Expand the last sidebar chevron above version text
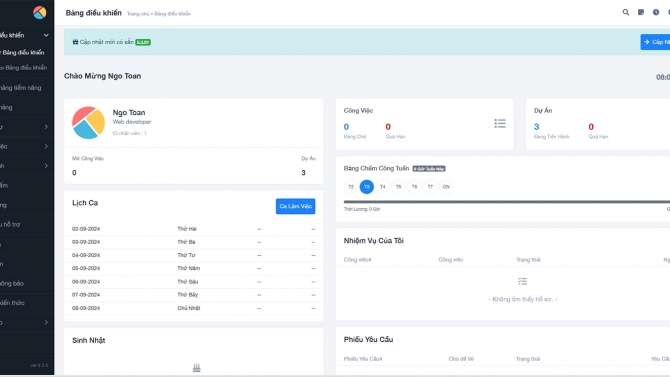Screen dimensions: 670x377 click(x=46, y=322)
